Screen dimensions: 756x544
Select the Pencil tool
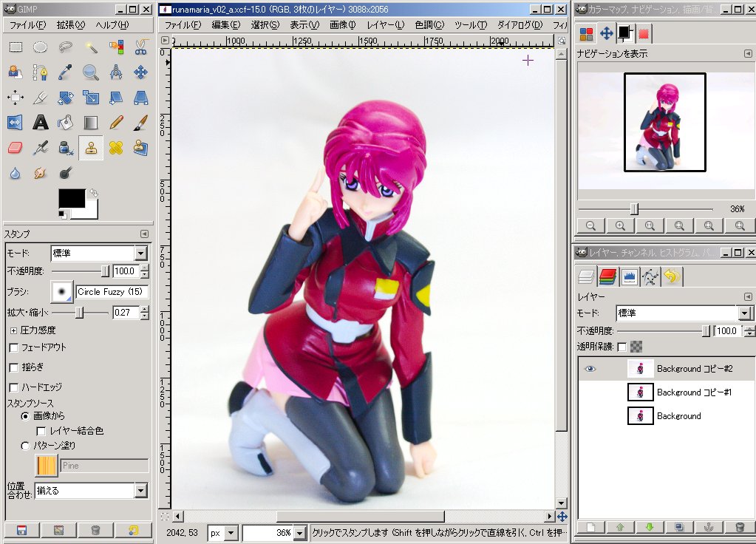point(116,123)
